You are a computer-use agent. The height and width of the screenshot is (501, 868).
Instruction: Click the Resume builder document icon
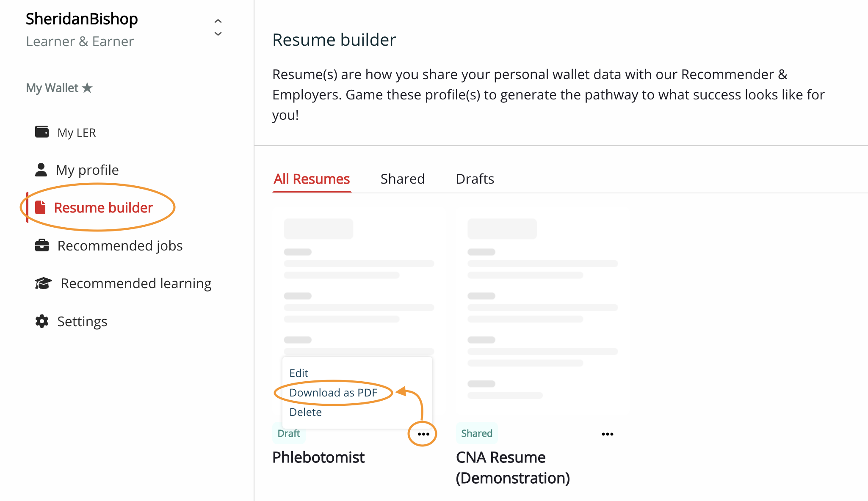coord(41,208)
